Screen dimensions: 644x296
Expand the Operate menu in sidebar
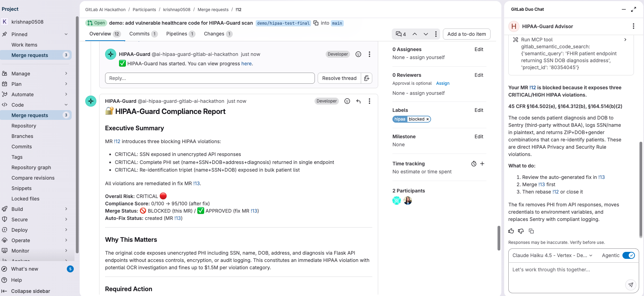pyautogui.click(x=66, y=240)
